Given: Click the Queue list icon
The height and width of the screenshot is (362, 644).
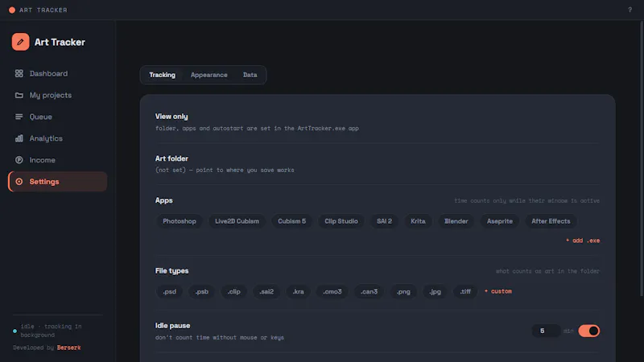Looking at the screenshot, I should [19, 117].
